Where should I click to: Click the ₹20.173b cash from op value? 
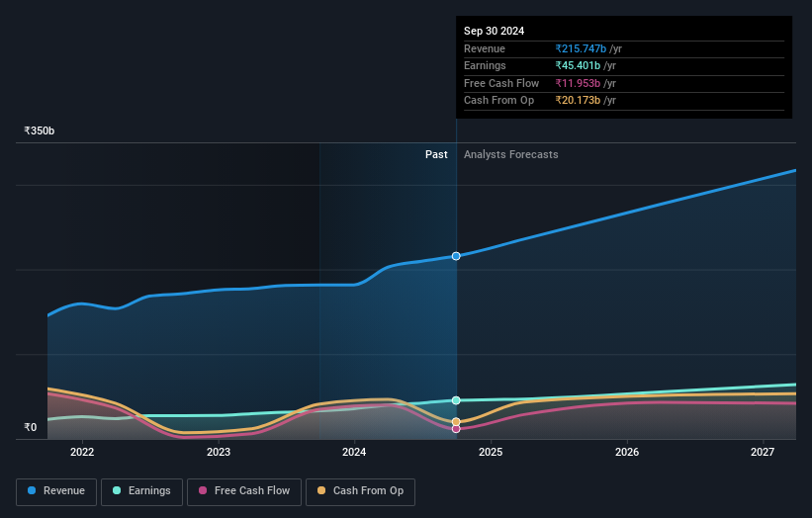(578, 101)
